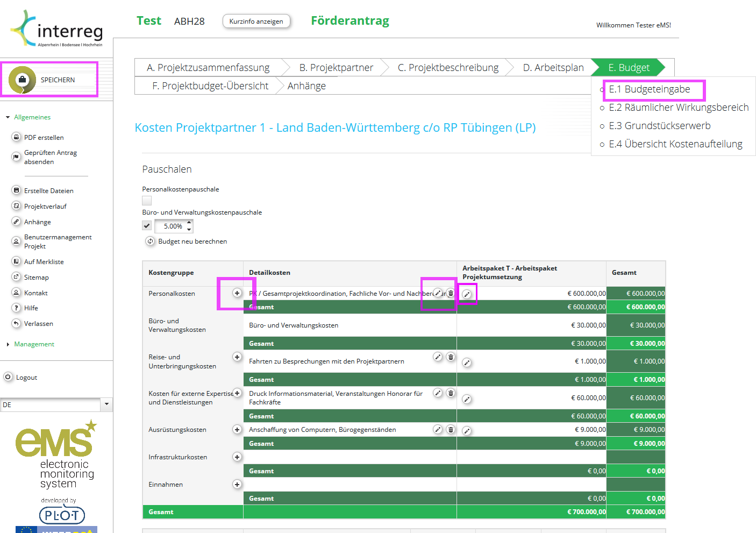Open PDF erstellen from sidebar
This screenshot has height=533, width=756.
44,137
